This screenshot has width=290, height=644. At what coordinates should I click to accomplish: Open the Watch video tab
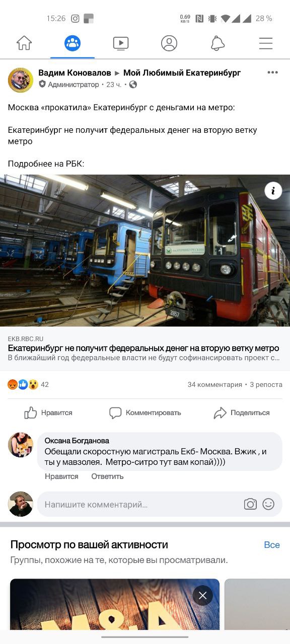point(121,43)
